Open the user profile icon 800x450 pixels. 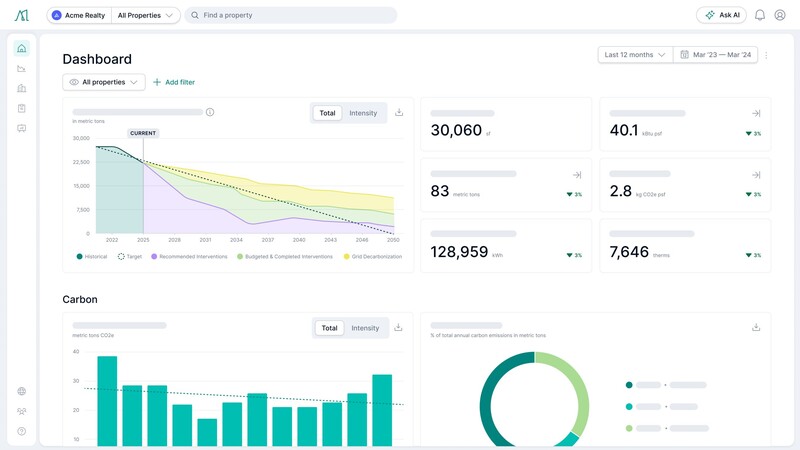pyautogui.click(x=780, y=15)
